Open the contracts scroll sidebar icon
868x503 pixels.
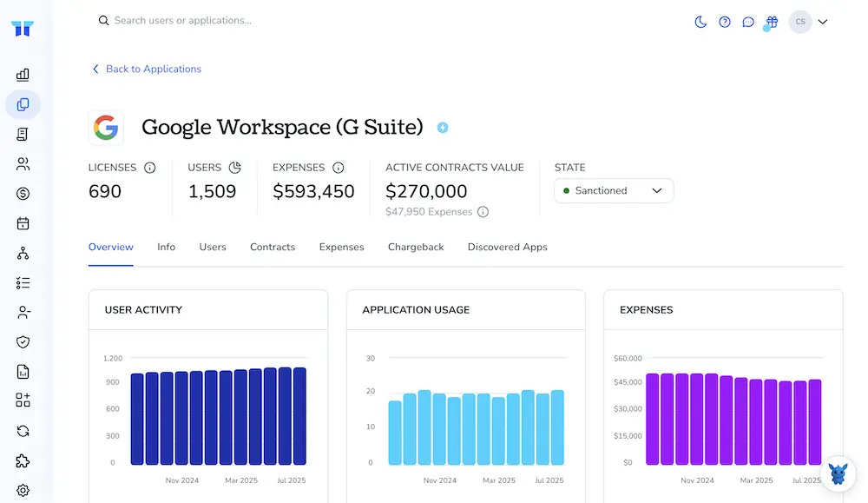23,134
